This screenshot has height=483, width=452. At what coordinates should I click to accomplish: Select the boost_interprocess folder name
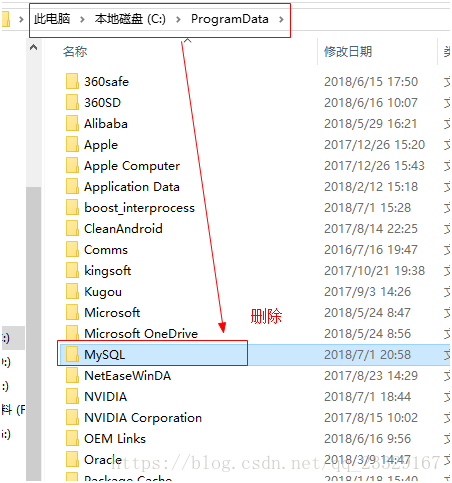click(139, 208)
